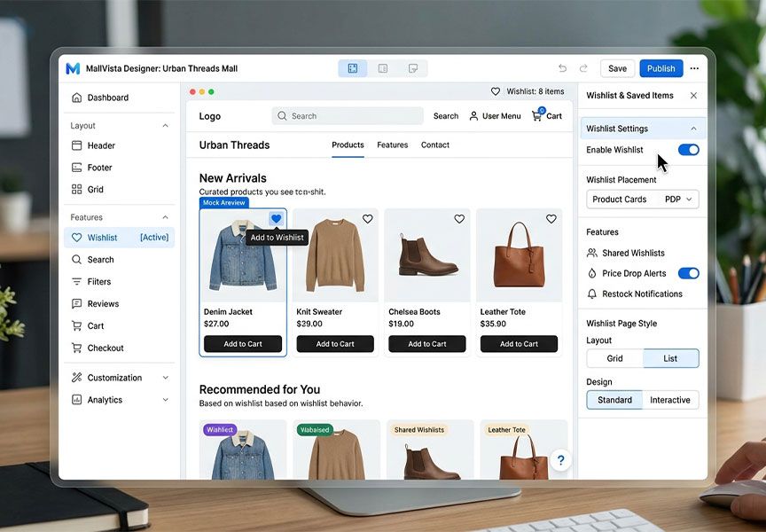Click the Checkout cart icon in sidebar
The height and width of the screenshot is (532, 766).
[x=77, y=348]
